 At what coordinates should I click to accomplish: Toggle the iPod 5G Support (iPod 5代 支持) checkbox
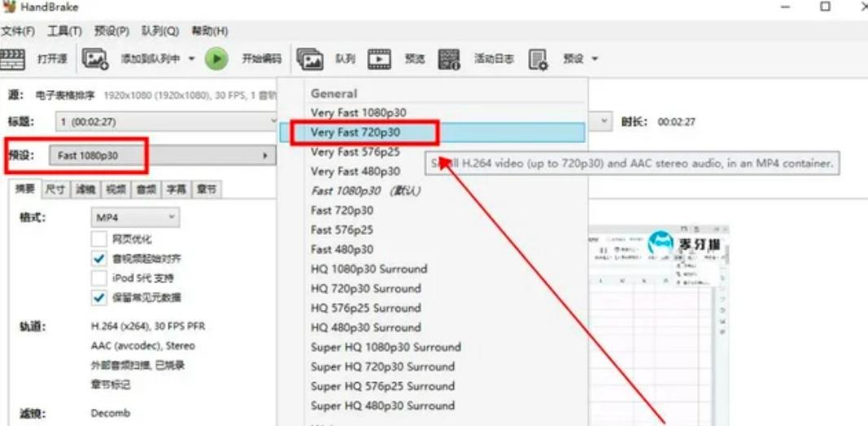click(x=99, y=278)
